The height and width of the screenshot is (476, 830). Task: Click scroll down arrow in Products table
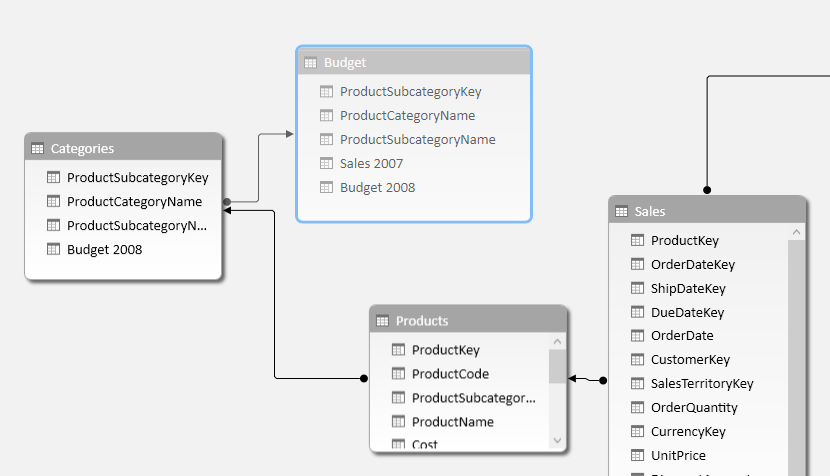point(557,440)
